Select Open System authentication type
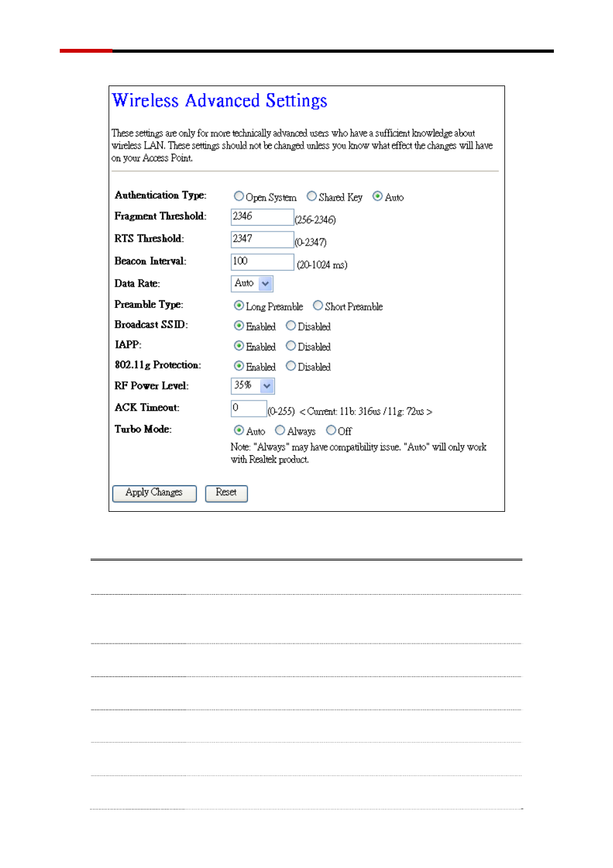This screenshot has width=613, height=868. point(239,196)
